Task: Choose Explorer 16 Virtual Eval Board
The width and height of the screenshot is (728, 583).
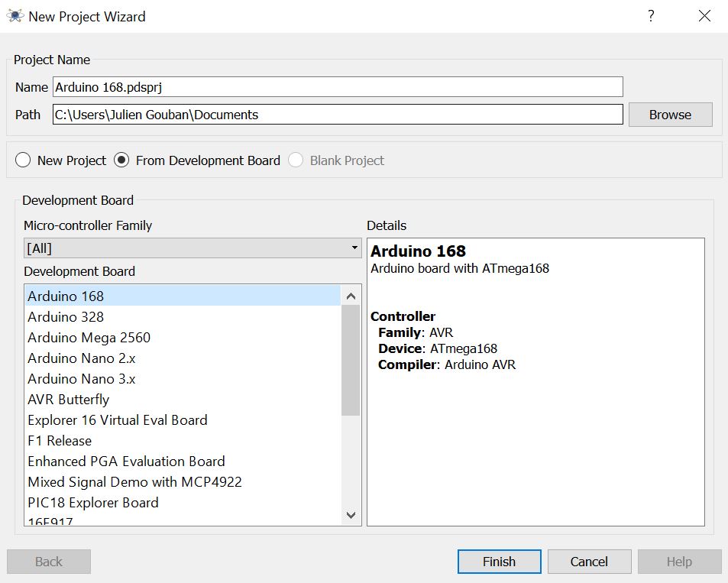Action: point(118,419)
